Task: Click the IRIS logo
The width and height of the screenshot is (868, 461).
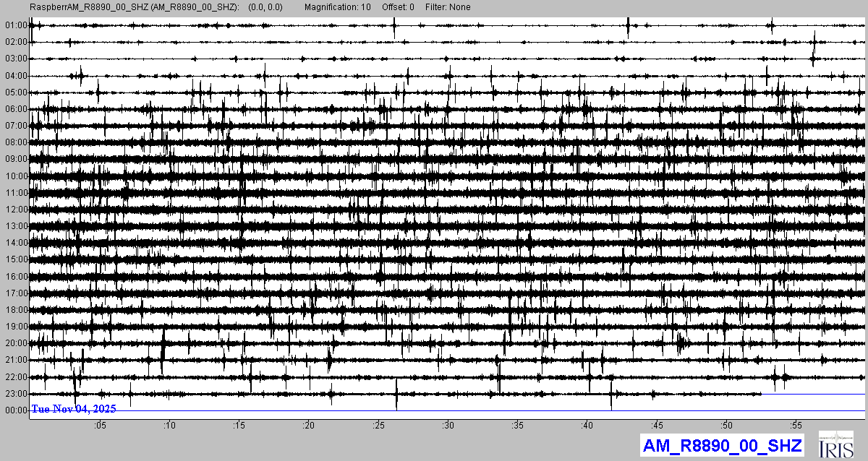Action: pyautogui.click(x=836, y=445)
